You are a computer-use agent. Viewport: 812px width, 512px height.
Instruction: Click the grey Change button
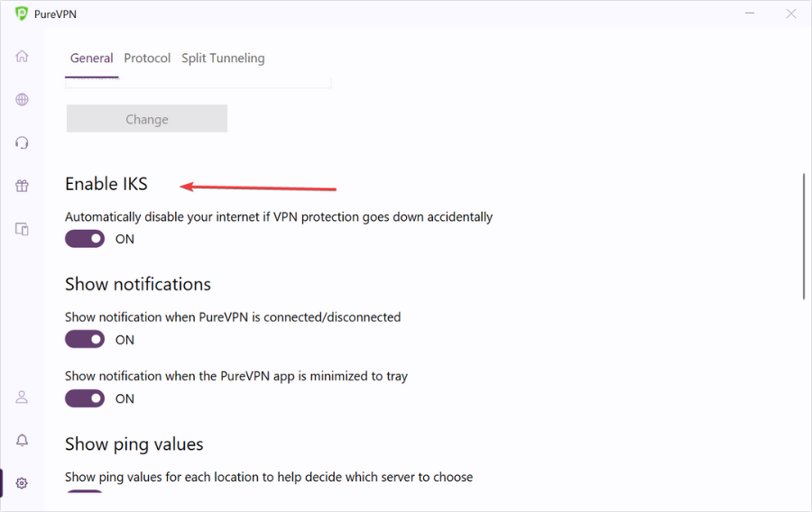click(x=147, y=119)
